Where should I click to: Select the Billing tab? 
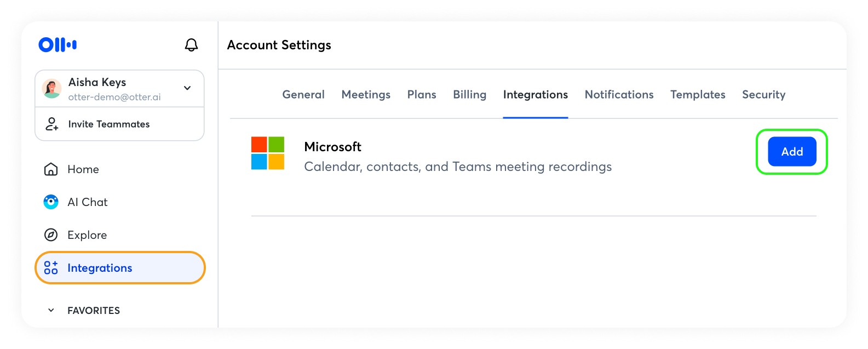tap(469, 95)
